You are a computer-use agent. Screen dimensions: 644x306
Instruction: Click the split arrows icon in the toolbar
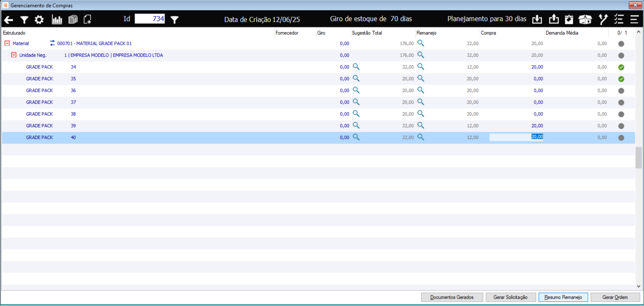603,19
